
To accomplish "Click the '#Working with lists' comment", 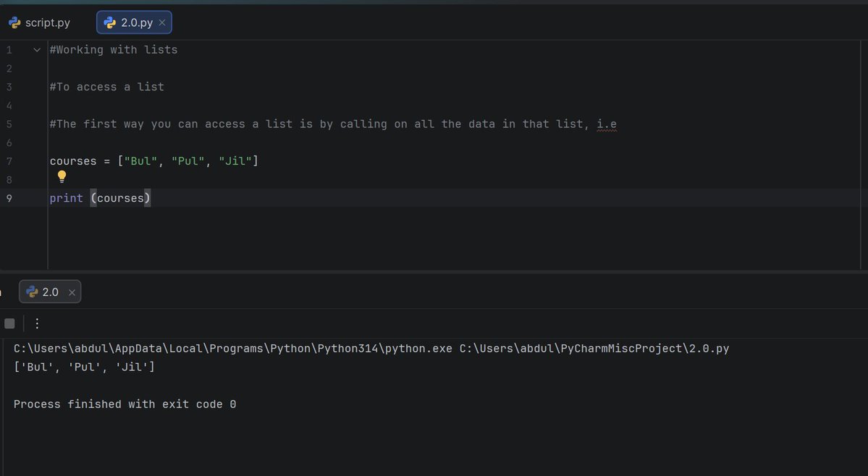I will pyautogui.click(x=114, y=50).
